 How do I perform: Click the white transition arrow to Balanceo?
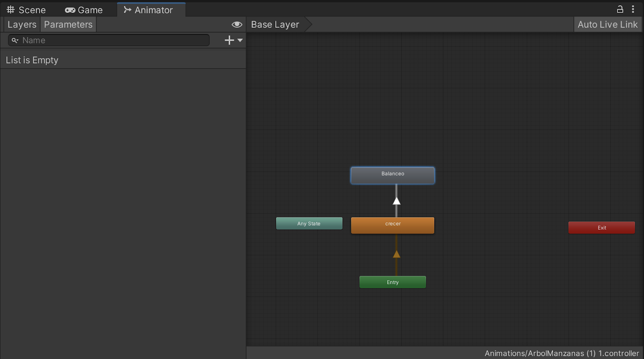click(x=396, y=201)
